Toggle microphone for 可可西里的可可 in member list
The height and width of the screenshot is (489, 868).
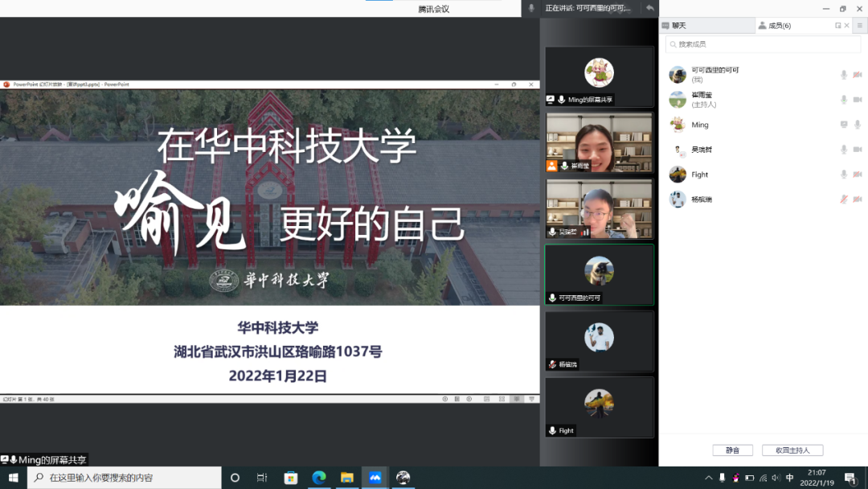point(844,74)
